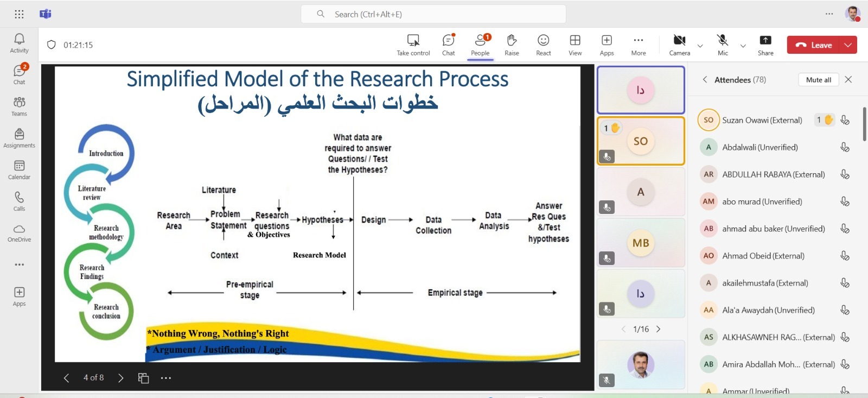Image resolution: width=868 pixels, height=398 pixels.
Task: Click the Share screen icon
Action: (765, 45)
